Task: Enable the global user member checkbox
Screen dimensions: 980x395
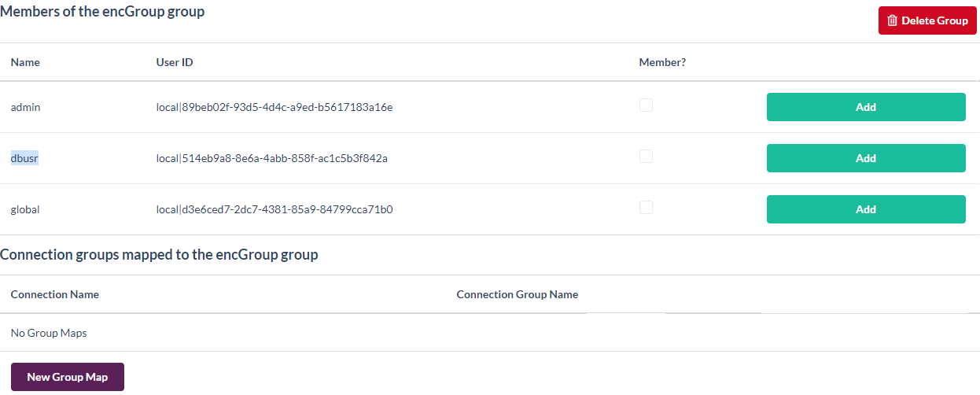Action: 646,207
